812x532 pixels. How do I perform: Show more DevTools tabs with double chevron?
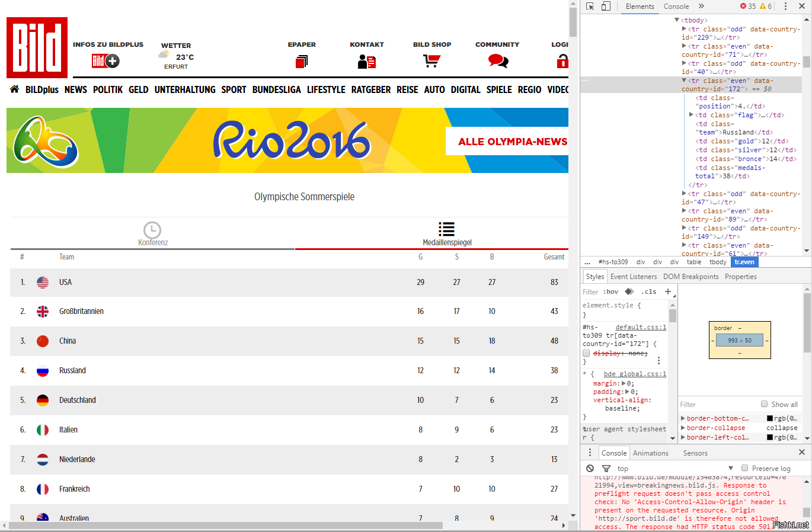pyautogui.click(x=701, y=6)
